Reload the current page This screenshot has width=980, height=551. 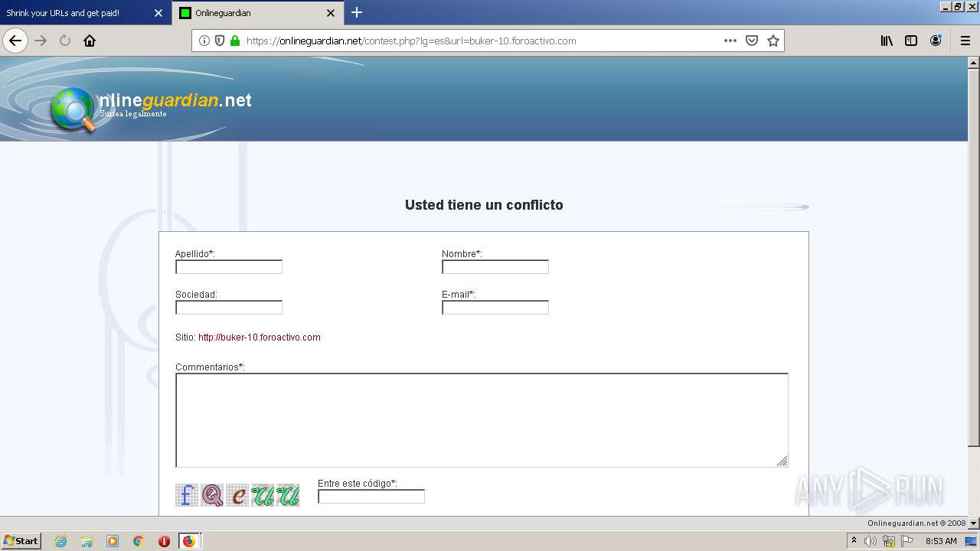point(65,41)
